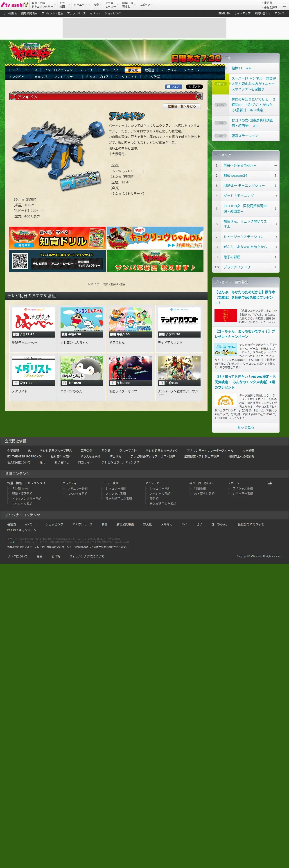289x868 pixels.
Task: Open the キョウリュウじゃんけん banner
Action: click(x=155, y=238)
